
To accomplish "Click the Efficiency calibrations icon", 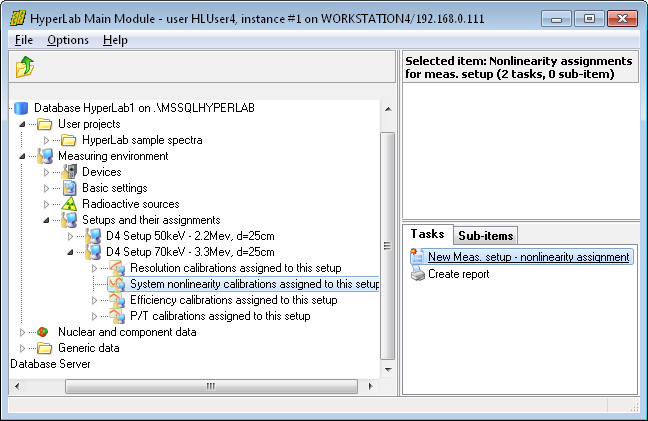I will (x=117, y=300).
